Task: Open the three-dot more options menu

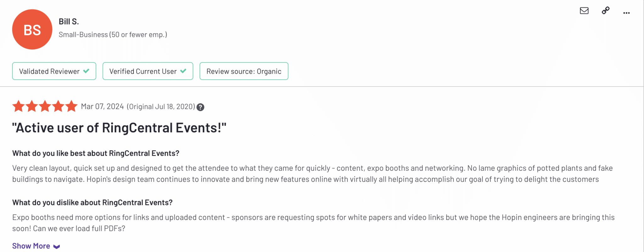Action: [626, 13]
